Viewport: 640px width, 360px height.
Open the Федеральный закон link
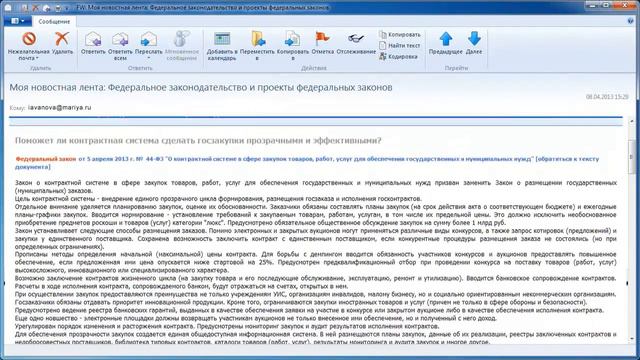click(46, 159)
